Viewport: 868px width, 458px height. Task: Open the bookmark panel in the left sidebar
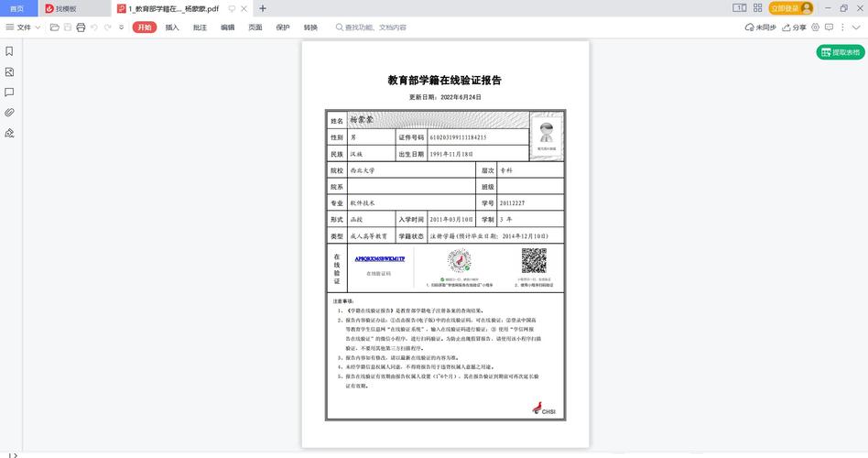(9, 51)
